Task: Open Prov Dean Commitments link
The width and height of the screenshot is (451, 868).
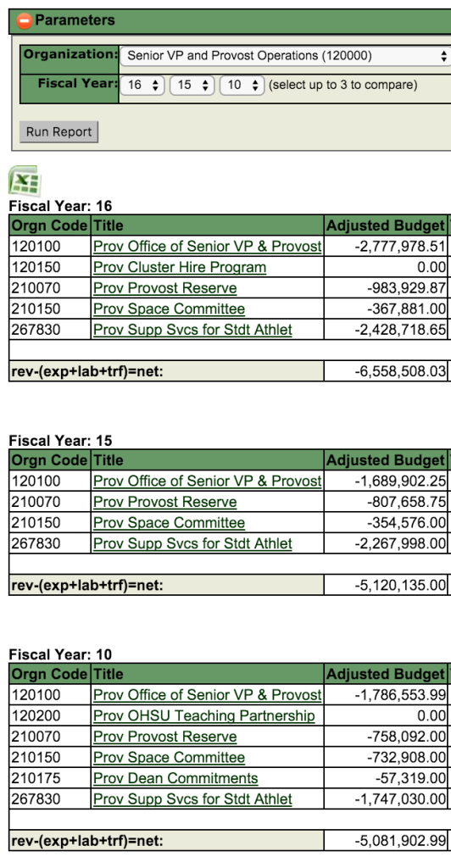Action: pos(175,778)
